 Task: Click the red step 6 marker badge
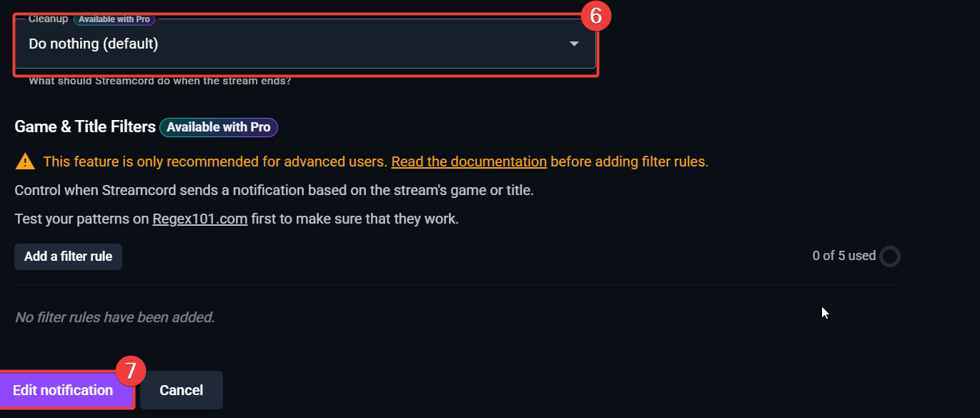(595, 15)
